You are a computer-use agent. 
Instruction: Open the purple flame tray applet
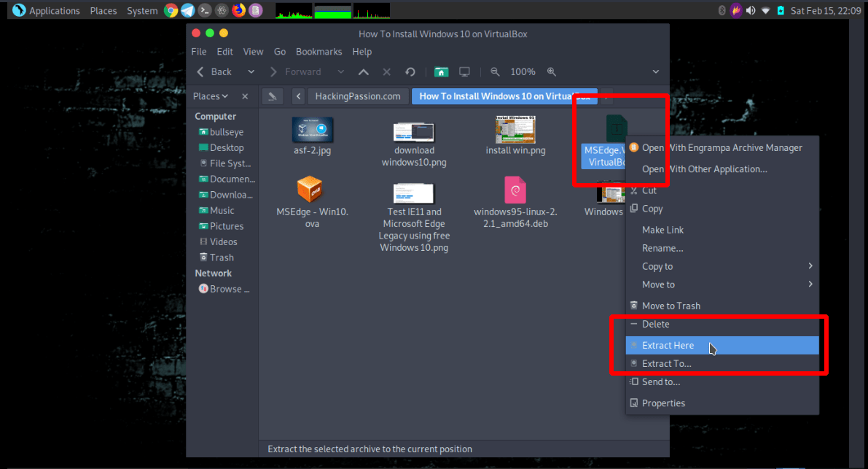pos(735,10)
